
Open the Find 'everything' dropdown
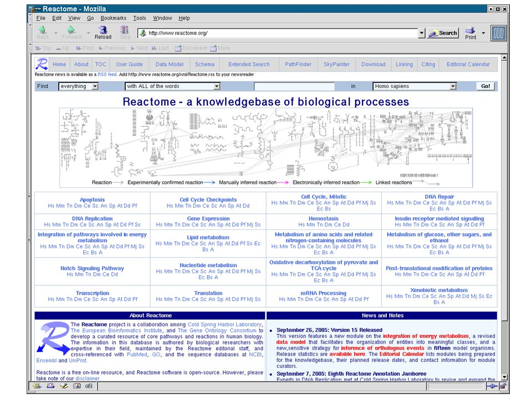(x=78, y=86)
